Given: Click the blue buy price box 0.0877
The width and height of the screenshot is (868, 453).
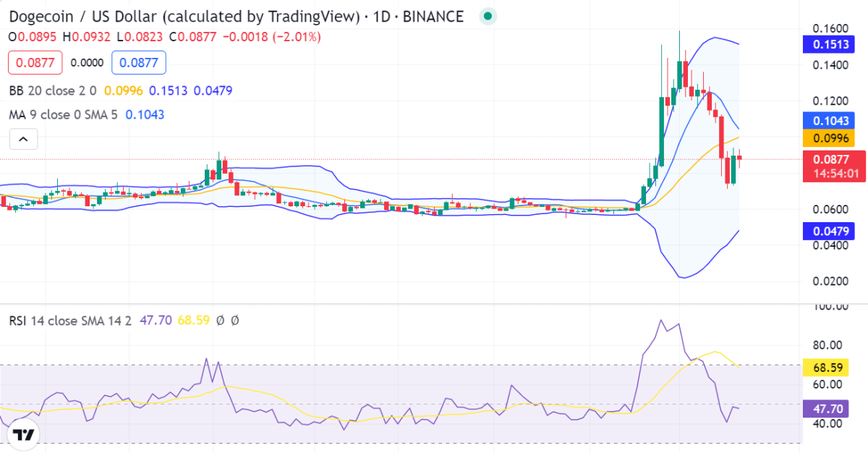Looking at the screenshot, I should [139, 63].
